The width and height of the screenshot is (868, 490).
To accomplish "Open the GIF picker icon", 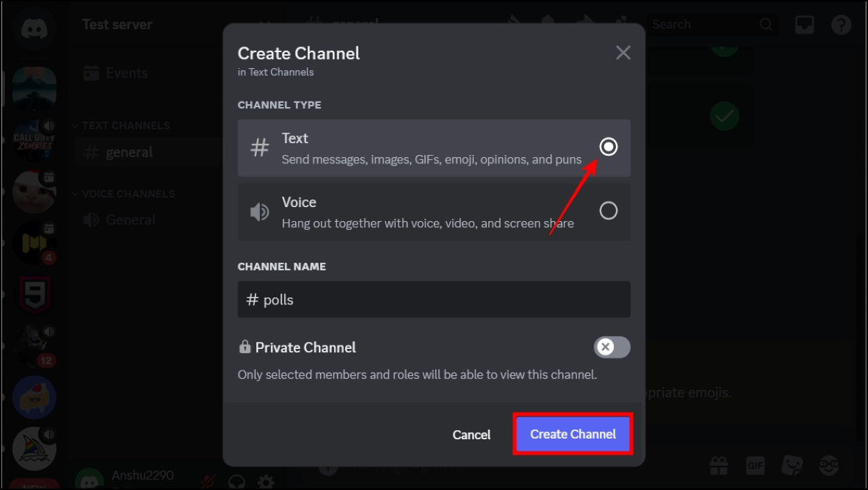I will (x=755, y=465).
